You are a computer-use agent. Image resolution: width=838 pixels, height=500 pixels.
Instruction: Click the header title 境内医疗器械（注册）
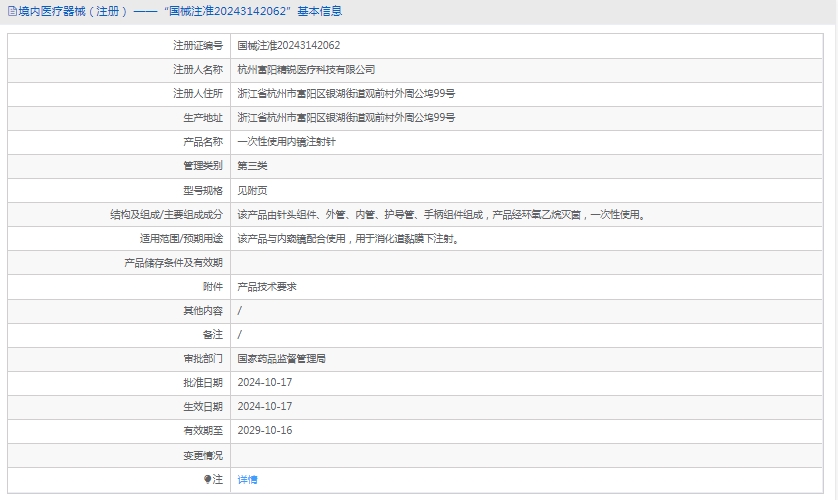click(x=73, y=11)
